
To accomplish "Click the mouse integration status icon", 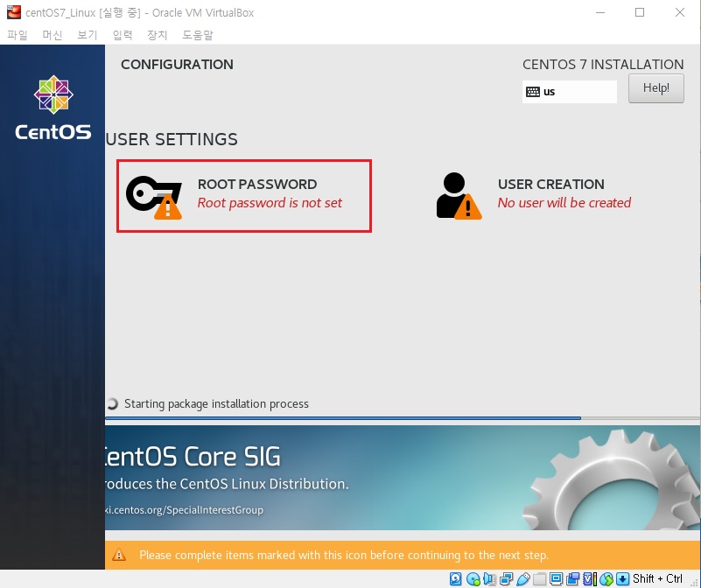I will 606,578.
